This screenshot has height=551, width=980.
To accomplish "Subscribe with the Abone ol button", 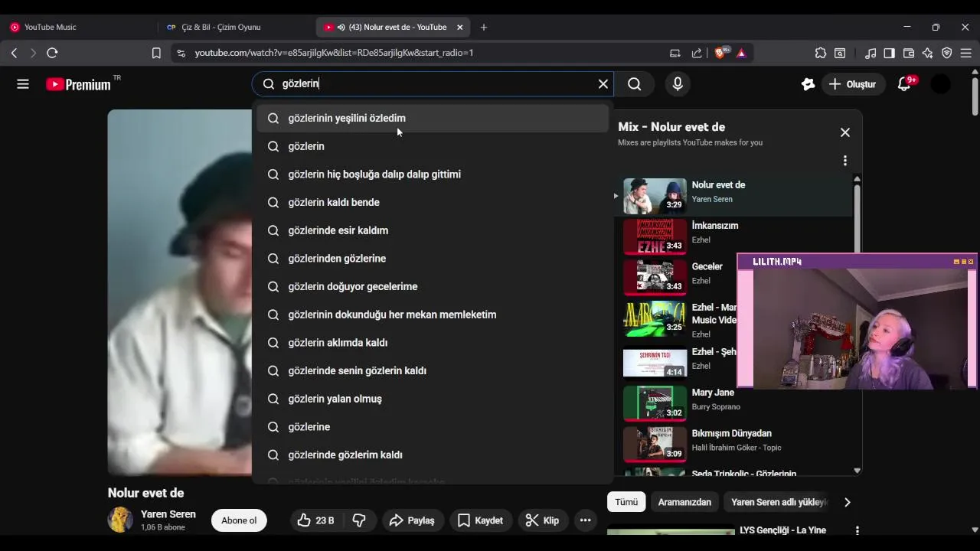I will click(239, 520).
